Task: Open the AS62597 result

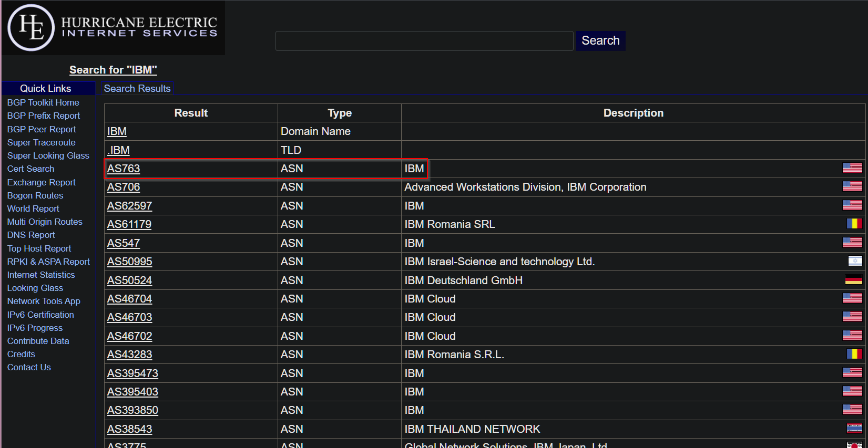Action: tap(129, 206)
